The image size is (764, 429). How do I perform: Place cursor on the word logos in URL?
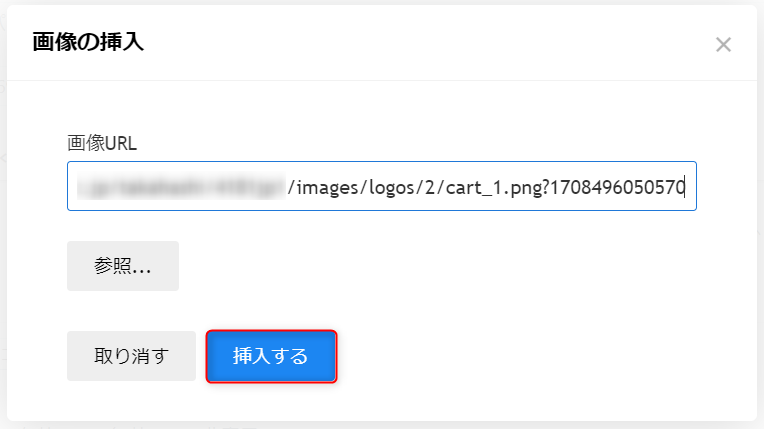(392, 188)
